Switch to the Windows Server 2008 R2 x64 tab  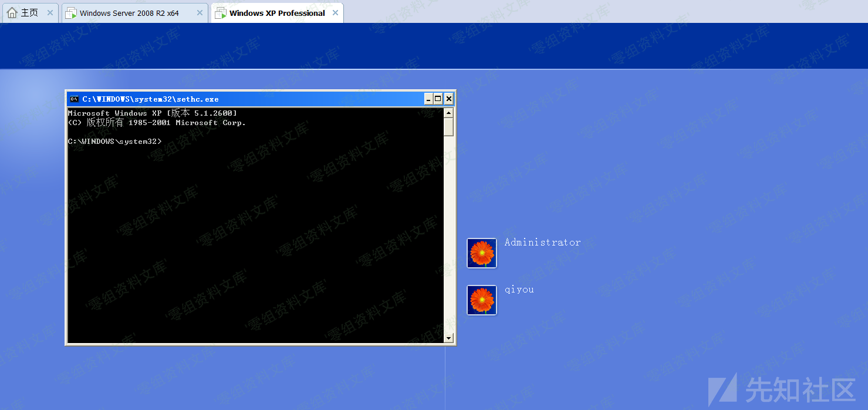129,13
